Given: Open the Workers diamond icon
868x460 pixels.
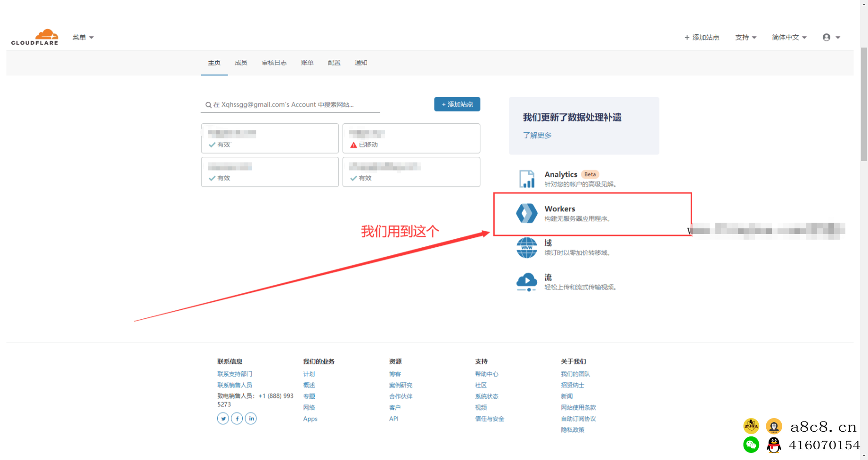Looking at the screenshot, I should (x=527, y=213).
